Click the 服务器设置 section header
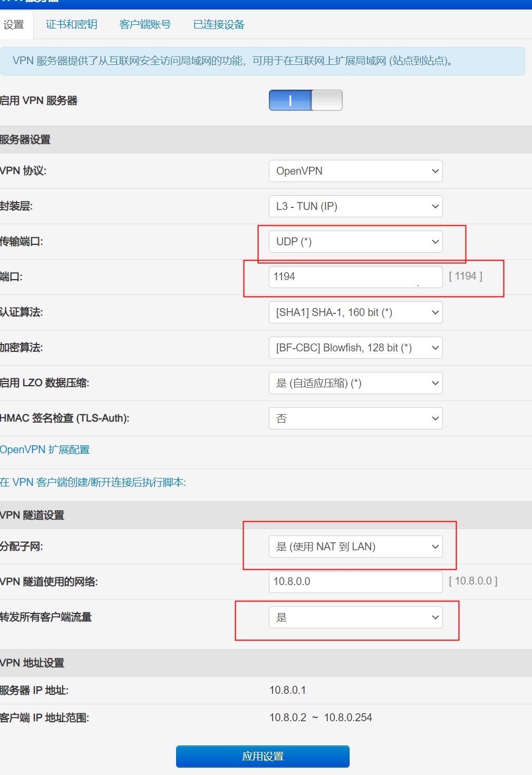Viewport: 532px width, 775px height. pyautogui.click(x=26, y=140)
